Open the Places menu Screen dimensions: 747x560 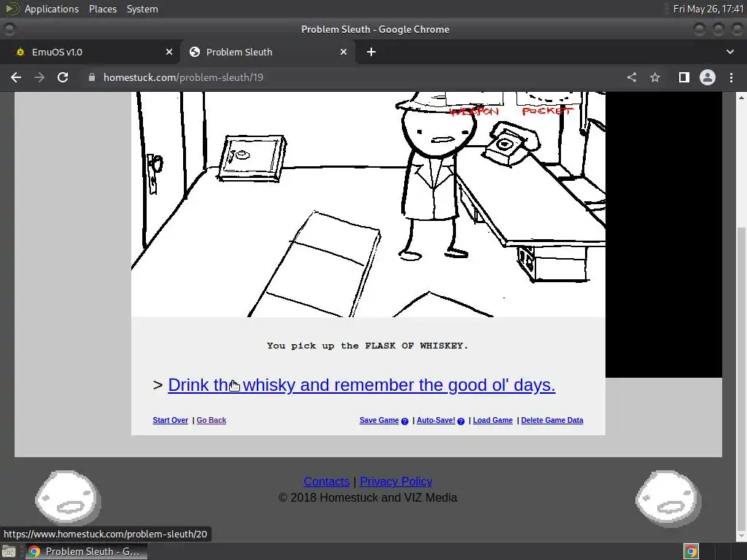[102, 9]
